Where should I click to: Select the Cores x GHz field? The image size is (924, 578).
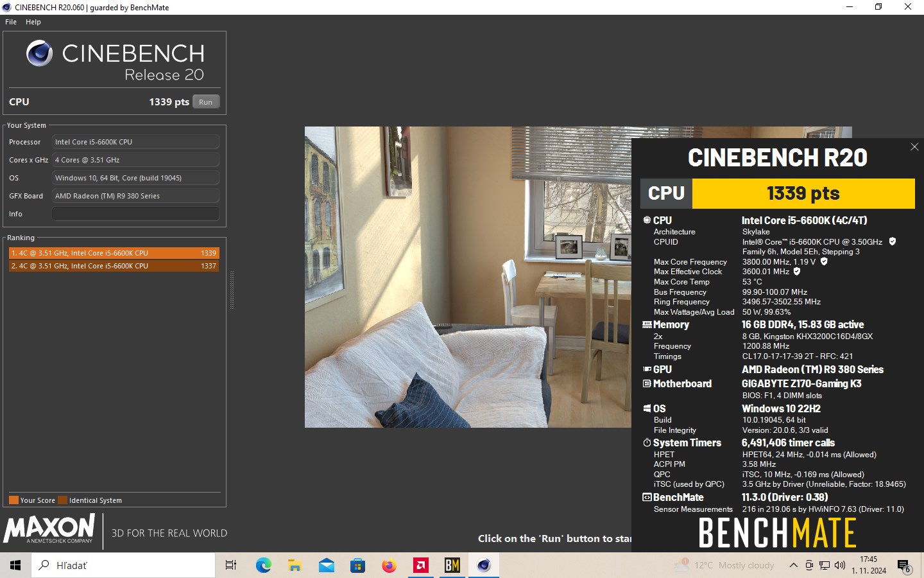point(135,160)
